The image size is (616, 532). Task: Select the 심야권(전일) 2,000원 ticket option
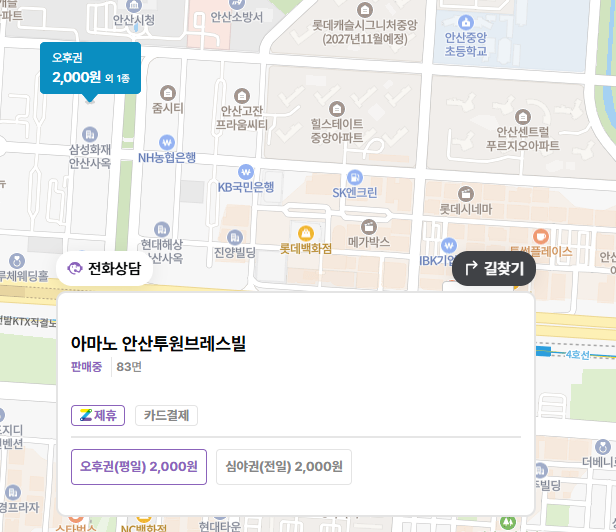[x=284, y=467]
